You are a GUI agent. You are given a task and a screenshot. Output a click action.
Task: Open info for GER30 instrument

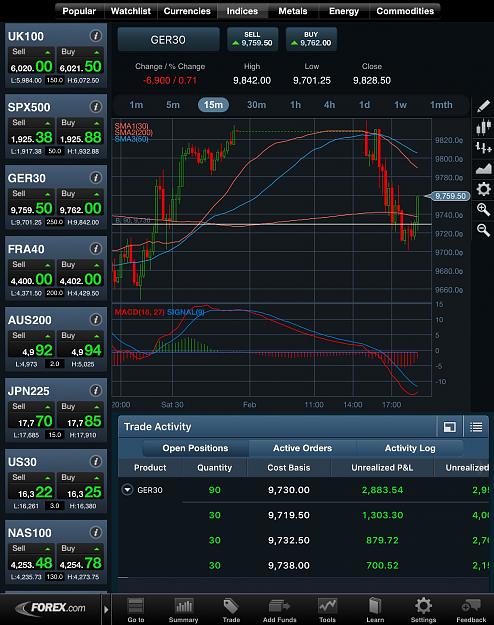coord(95,178)
